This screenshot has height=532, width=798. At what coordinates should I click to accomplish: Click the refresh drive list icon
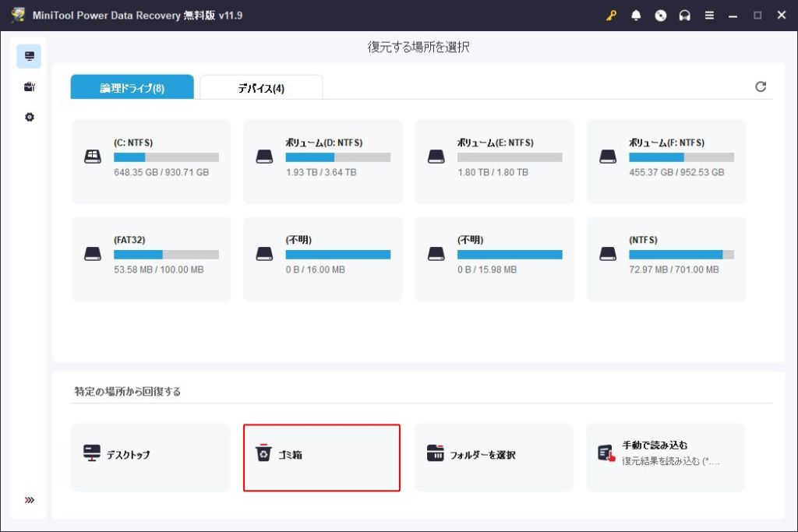tap(761, 86)
